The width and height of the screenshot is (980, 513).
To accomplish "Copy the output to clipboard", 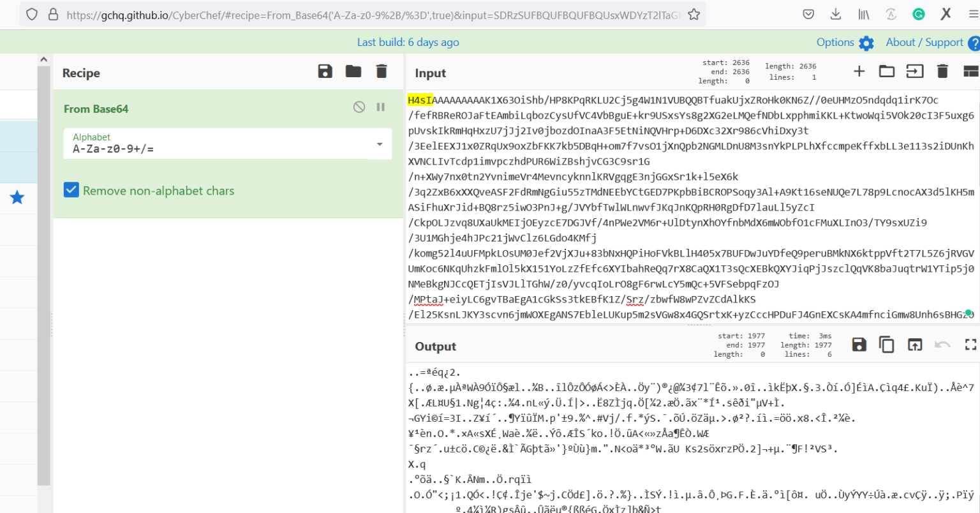I will point(886,344).
